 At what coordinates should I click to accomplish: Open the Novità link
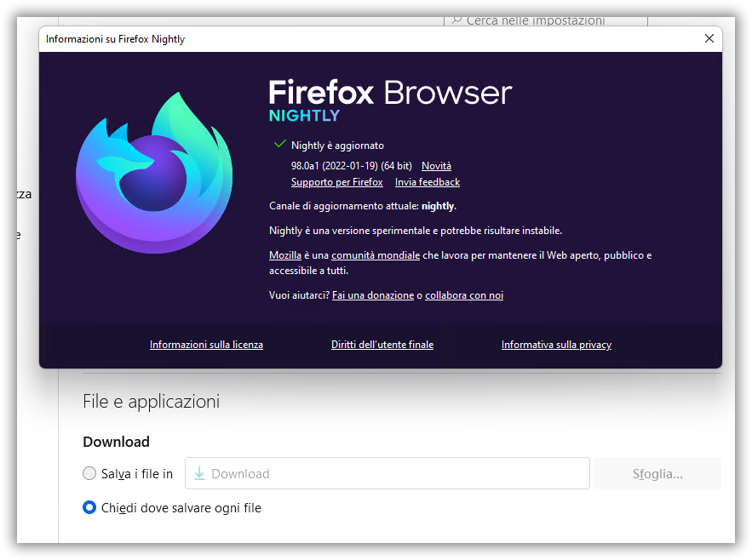point(436,166)
